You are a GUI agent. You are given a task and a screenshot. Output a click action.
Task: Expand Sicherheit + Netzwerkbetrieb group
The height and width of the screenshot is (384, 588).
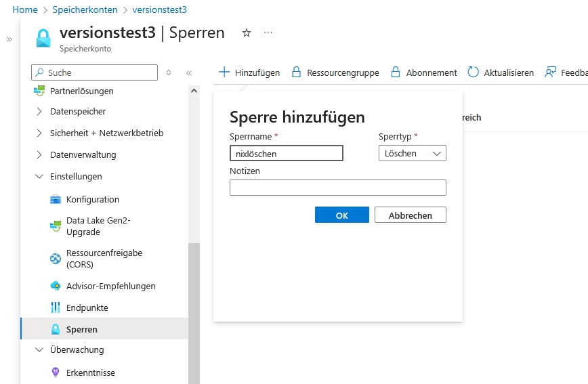(39, 133)
